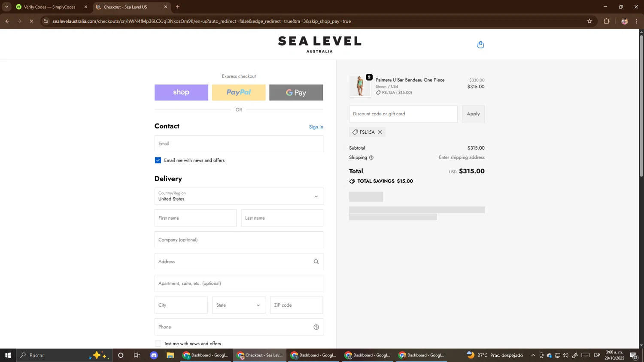Click the First name field
This screenshot has width=644, height=362.
pyautogui.click(x=195, y=218)
